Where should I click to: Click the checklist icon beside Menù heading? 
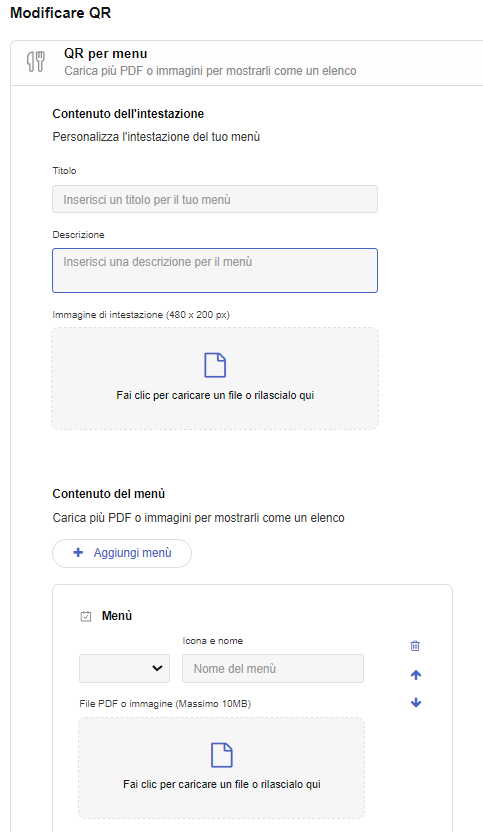86,617
